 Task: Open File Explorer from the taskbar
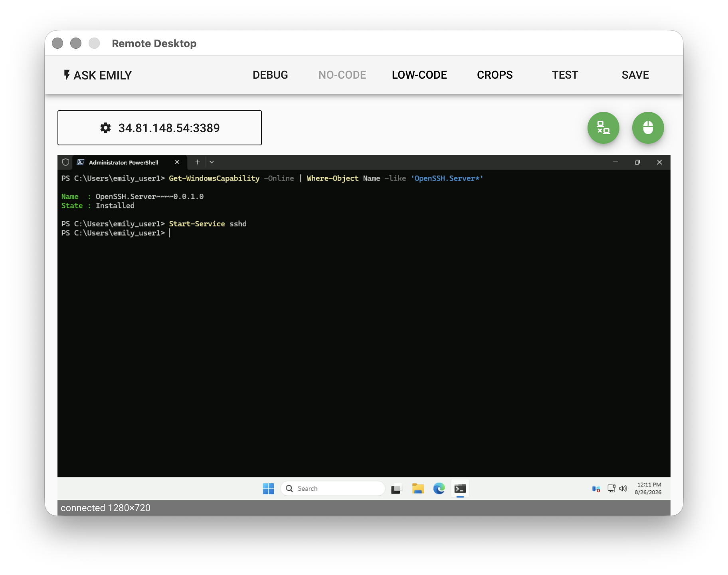[x=417, y=488]
